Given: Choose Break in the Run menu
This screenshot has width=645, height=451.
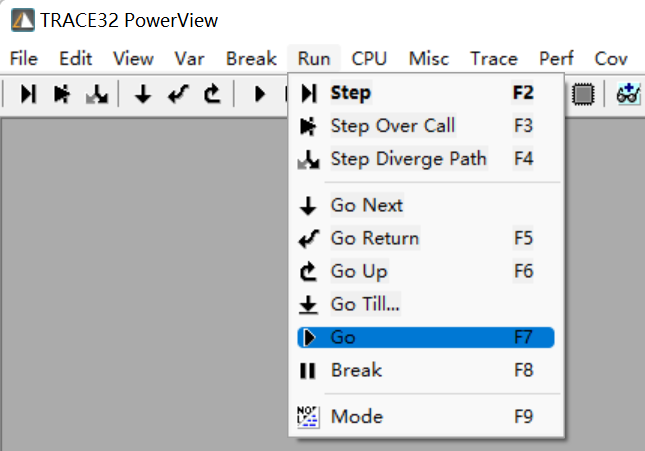Looking at the screenshot, I should click(356, 370).
